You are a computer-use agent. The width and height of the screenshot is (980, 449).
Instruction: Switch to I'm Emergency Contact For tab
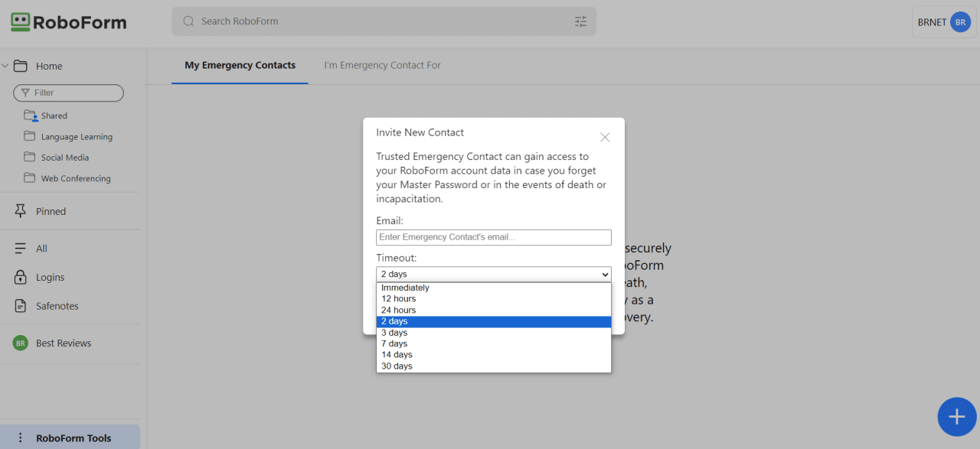click(x=382, y=66)
